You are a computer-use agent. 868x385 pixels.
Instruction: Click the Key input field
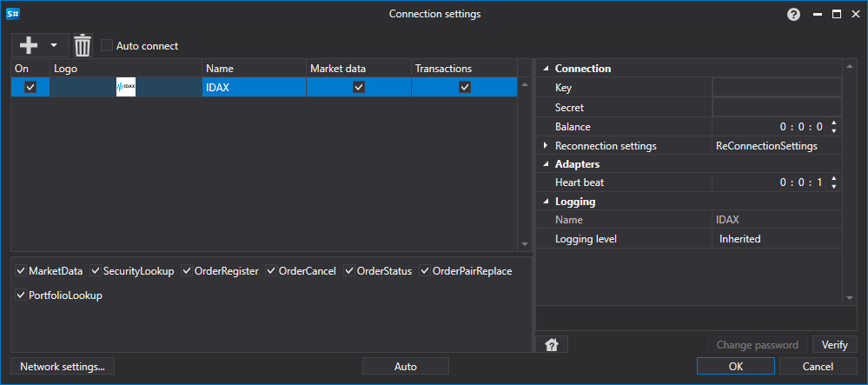777,88
